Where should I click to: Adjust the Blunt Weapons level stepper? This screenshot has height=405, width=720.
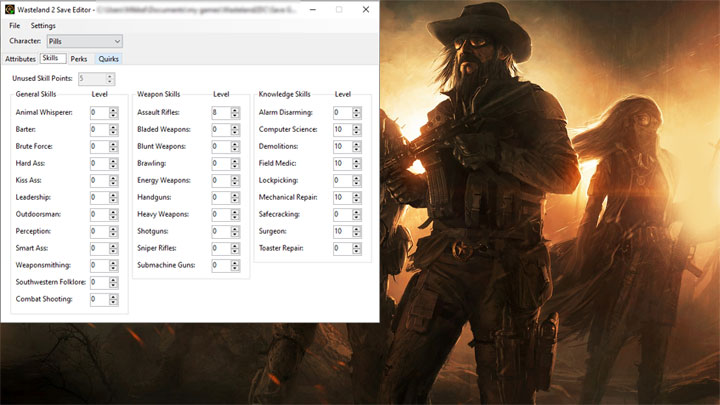pyautogui.click(x=235, y=146)
